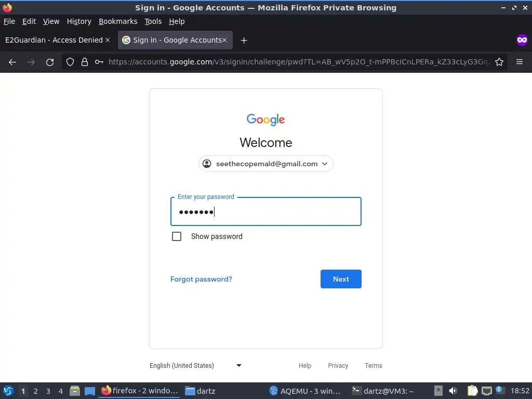This screenshot has width=532, height=399.
Task: Focus the Enter your password field
Action: click(265, 211)
